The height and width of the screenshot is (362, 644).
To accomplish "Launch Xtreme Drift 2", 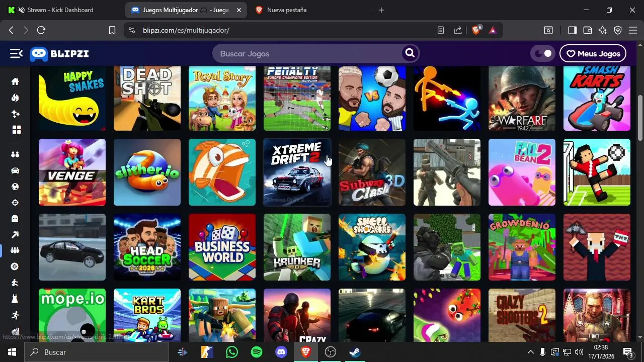I will pyautogui.click(x=297, y=172).
